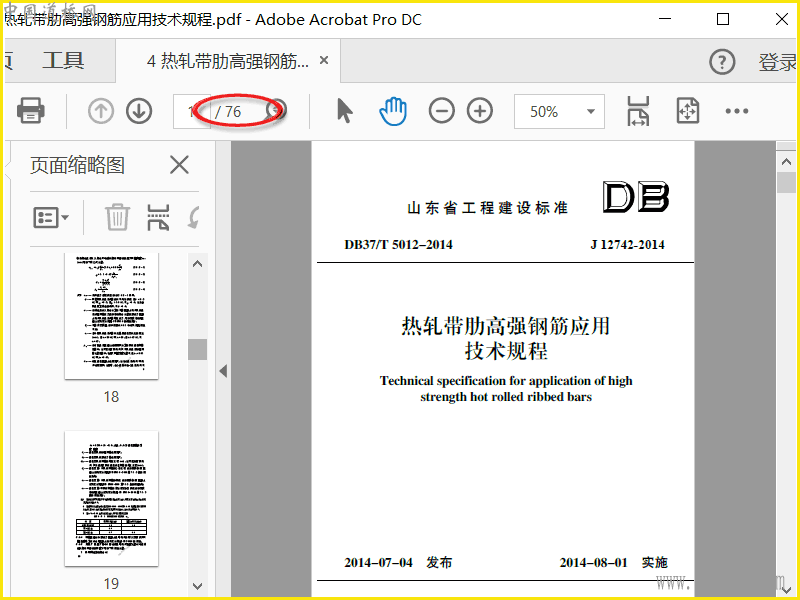Click the page number input field
800x600 pixels.
(192, 111)
